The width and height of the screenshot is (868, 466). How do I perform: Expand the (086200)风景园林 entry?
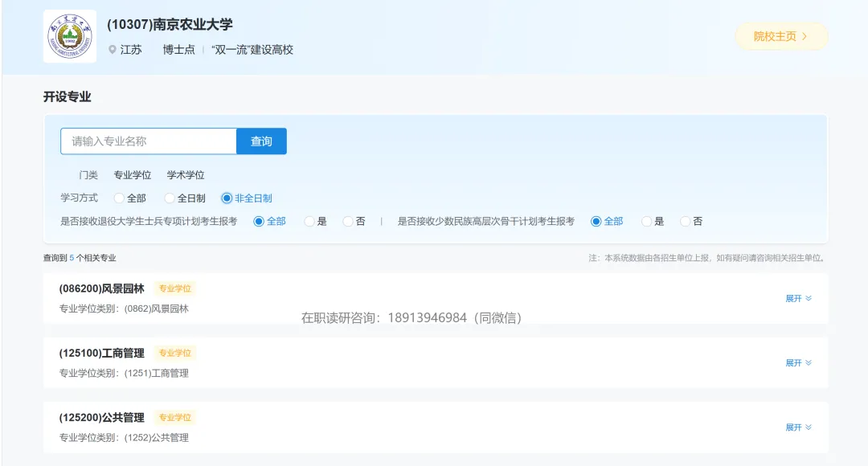point(798,298)
